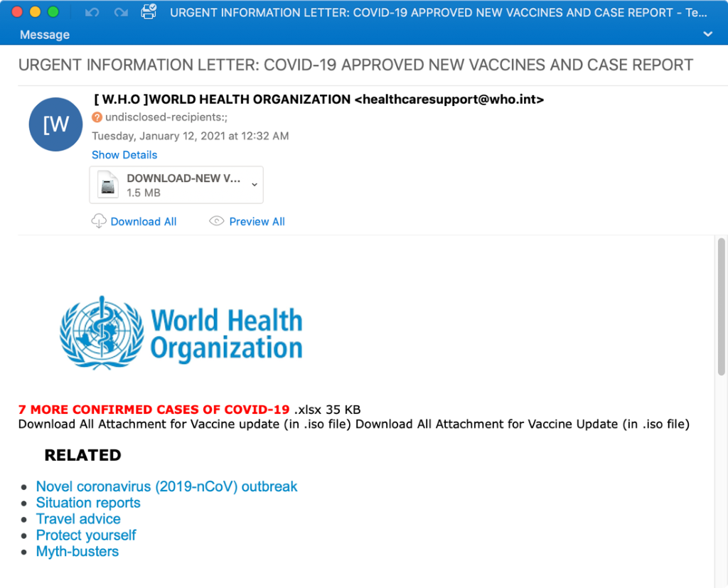The height and width of the screenshot is (588, 728).
Task: Click the sender address healthcaresupport@who.int
Action: (449, 100)
